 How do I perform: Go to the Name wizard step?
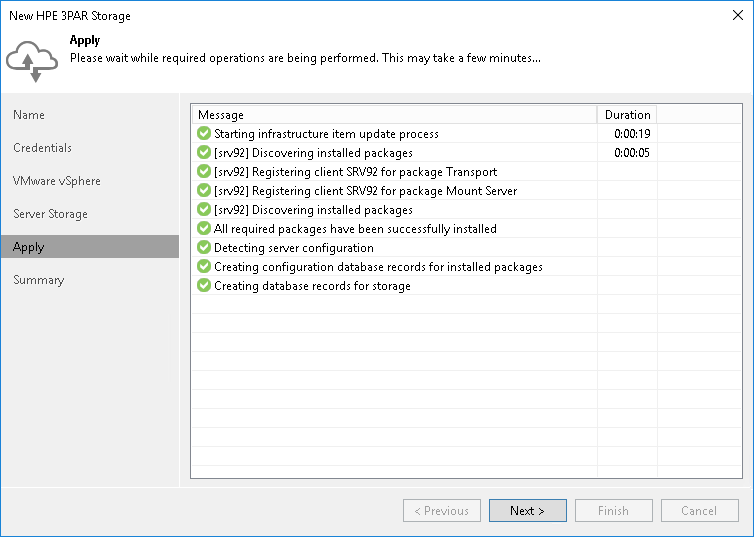[x=29, y=115]
